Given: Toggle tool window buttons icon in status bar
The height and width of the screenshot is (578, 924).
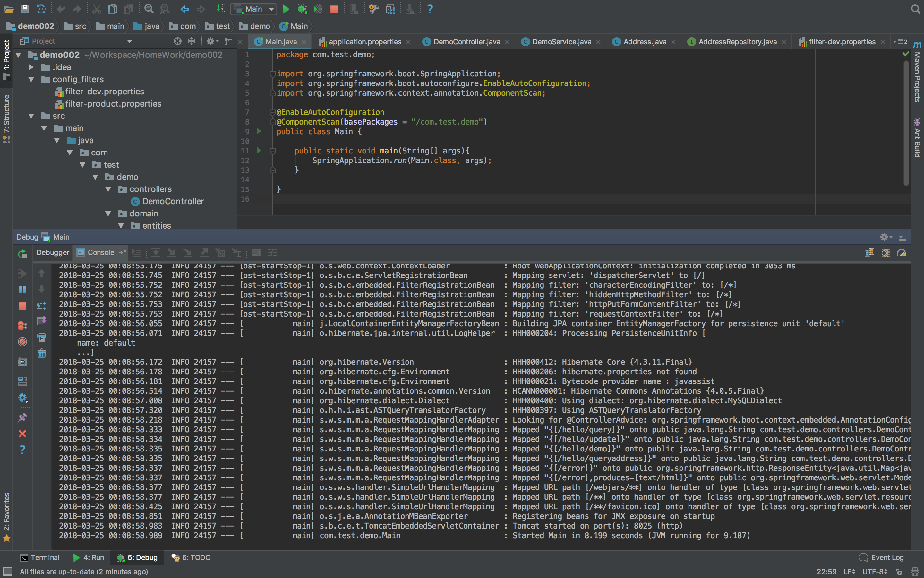Looking at the screenshot, I should tap(8, 572).
